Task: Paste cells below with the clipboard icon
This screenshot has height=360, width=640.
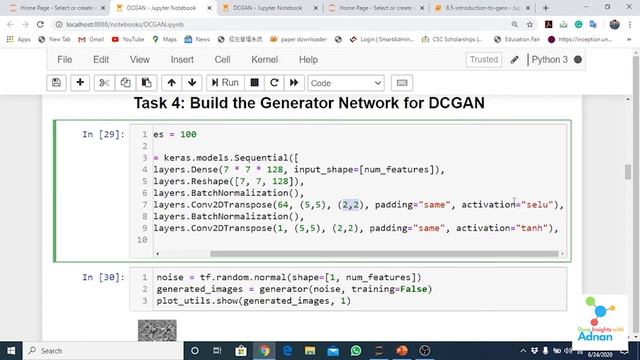Action: 147,83
